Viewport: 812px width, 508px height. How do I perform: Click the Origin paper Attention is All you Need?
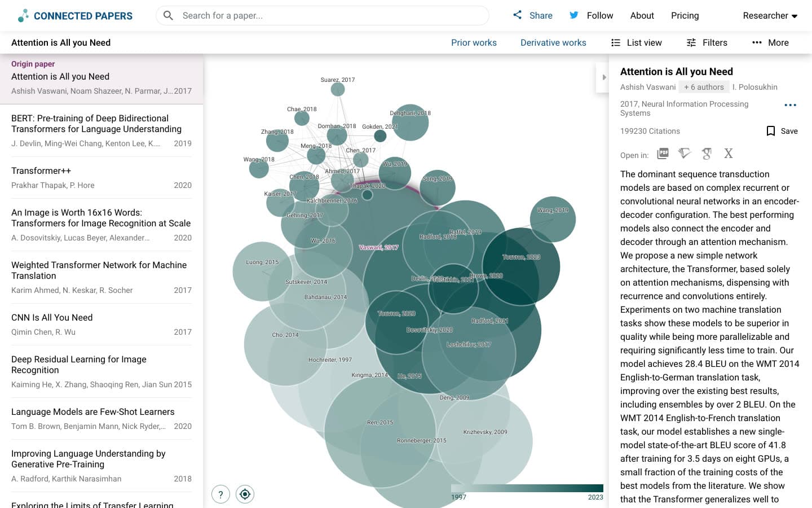(x=101, y=79)
